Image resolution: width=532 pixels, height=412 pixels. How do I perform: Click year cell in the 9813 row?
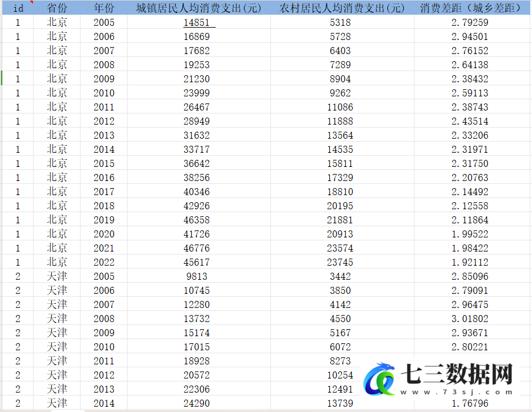click(x=104, y=276)
